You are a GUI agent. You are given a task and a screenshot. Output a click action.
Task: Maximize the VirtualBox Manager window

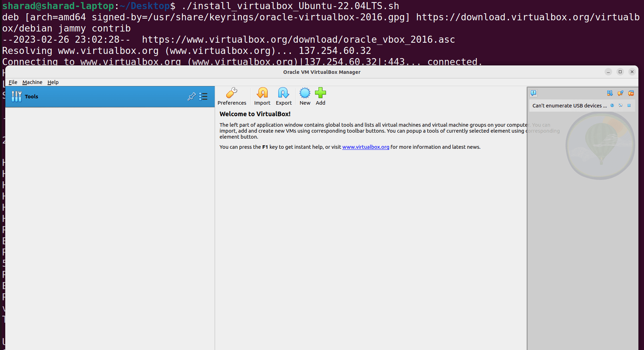(620, 72)
